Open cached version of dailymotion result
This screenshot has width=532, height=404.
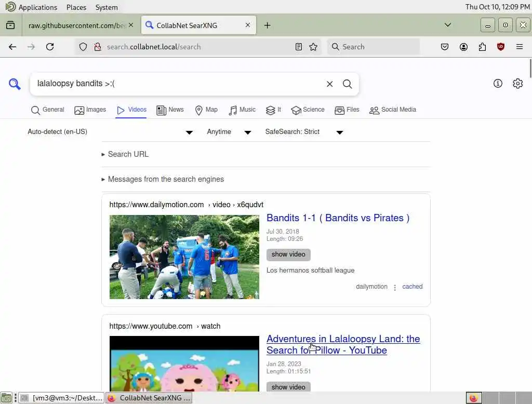412,287
